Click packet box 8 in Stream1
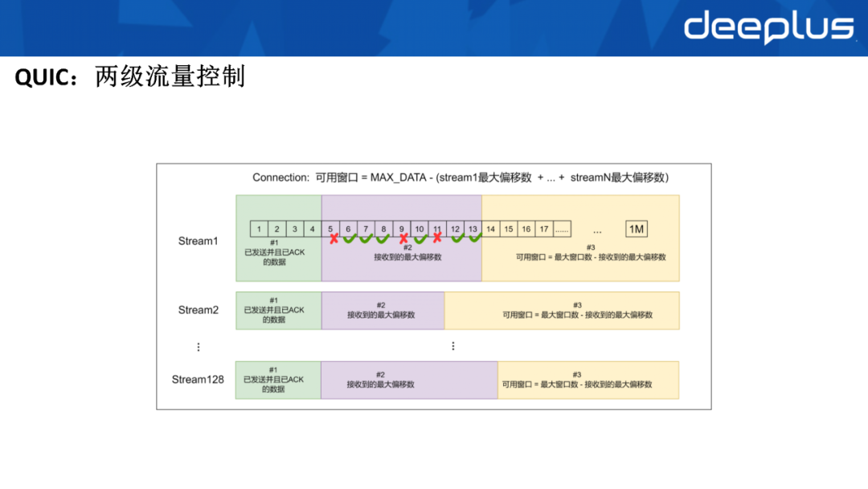This screenshot has width=868, height=489. click(x=383, y=228)
